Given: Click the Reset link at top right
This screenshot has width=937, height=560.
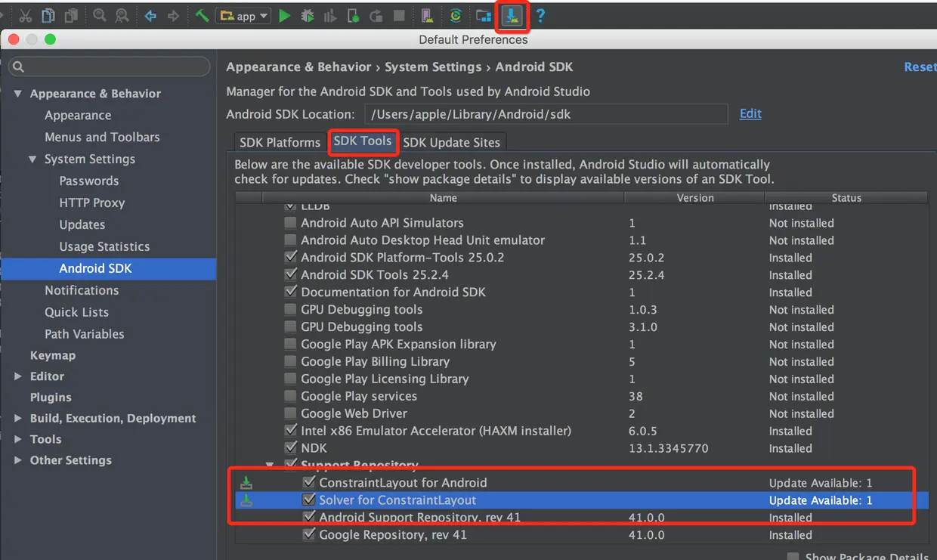Looking at the screenshot, I should coord(920,67).
